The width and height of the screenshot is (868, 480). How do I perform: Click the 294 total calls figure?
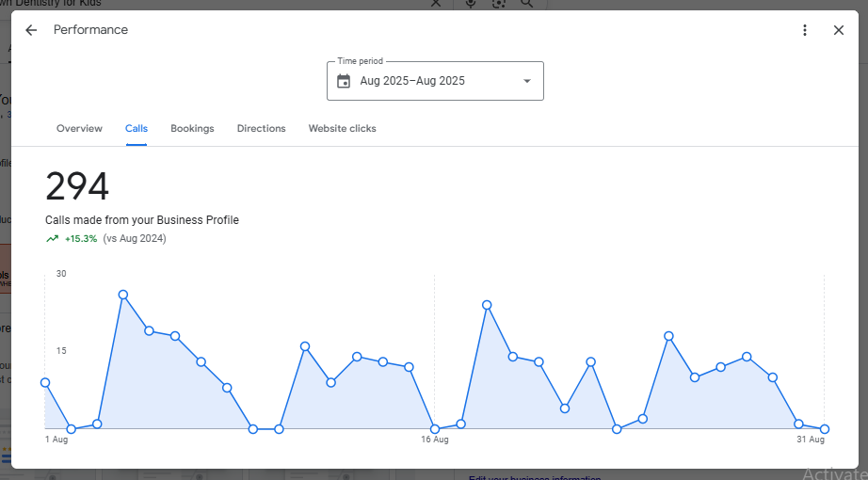pyautogui.click(x=77, y=187)
